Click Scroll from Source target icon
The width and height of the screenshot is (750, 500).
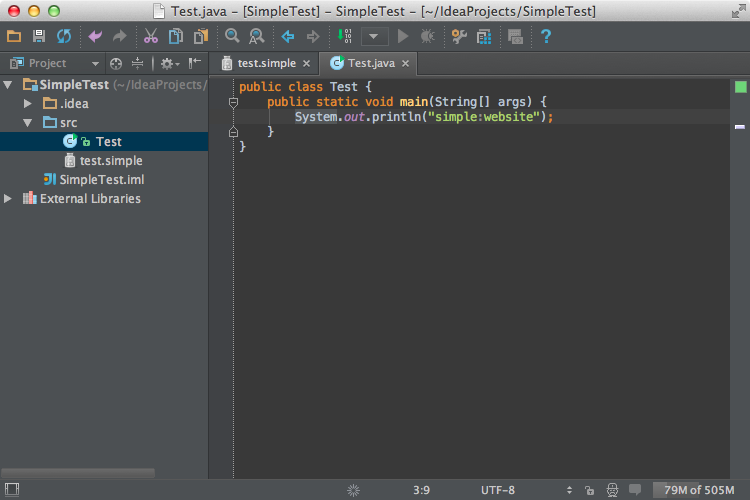pyautogui.click(x=118, y=63)
